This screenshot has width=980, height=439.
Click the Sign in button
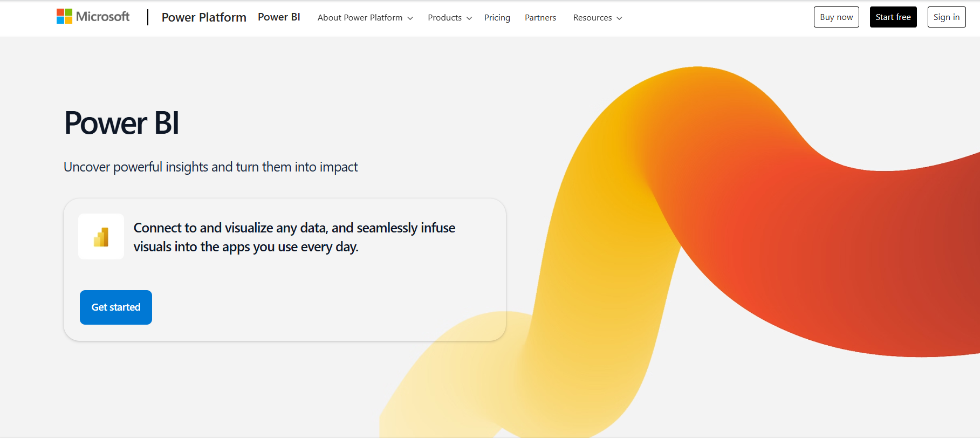click(x=946, y=17)
